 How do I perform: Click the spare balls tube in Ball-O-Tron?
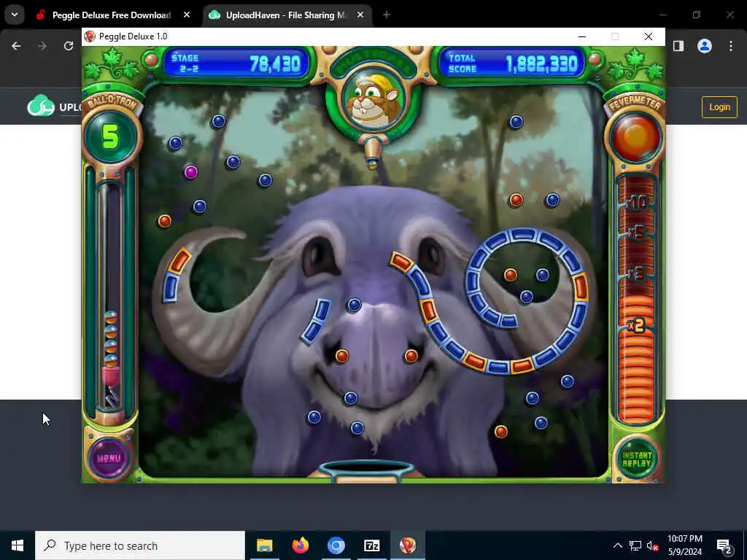point(111,297)
